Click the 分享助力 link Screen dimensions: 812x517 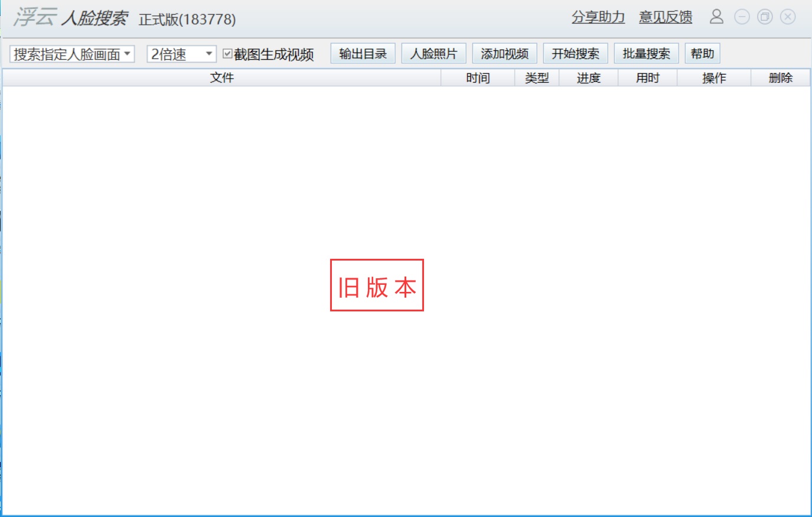point(598,17)
